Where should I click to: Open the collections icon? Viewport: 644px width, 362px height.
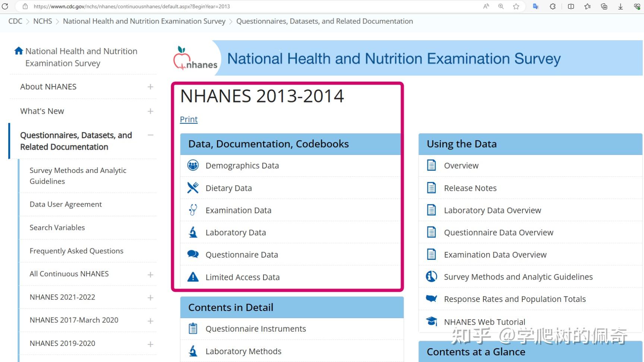(x=604, y=6)
